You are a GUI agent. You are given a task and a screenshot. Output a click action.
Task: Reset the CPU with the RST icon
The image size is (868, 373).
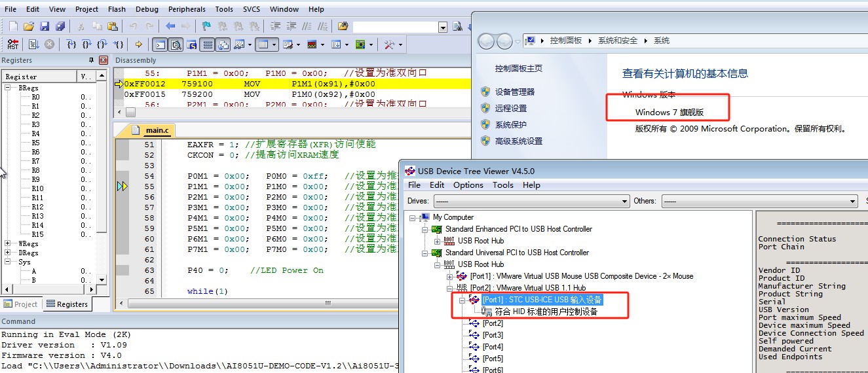[x=13, y=44]
